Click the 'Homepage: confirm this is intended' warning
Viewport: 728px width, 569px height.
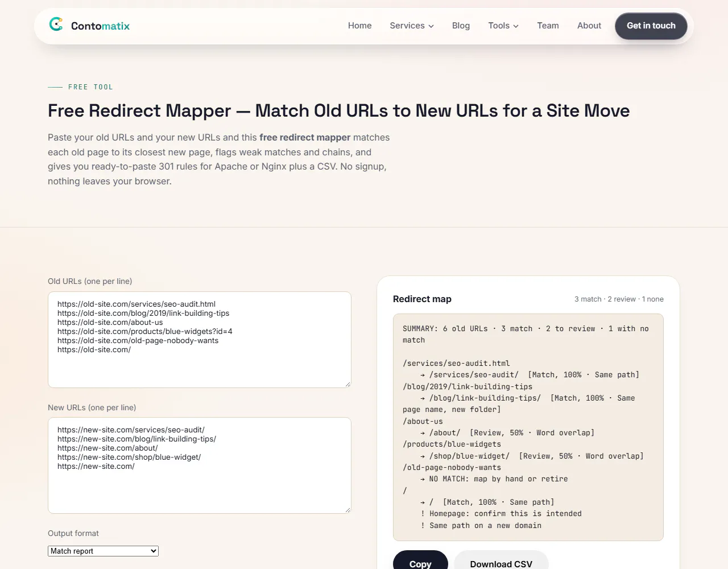click(x=501, y=514)
